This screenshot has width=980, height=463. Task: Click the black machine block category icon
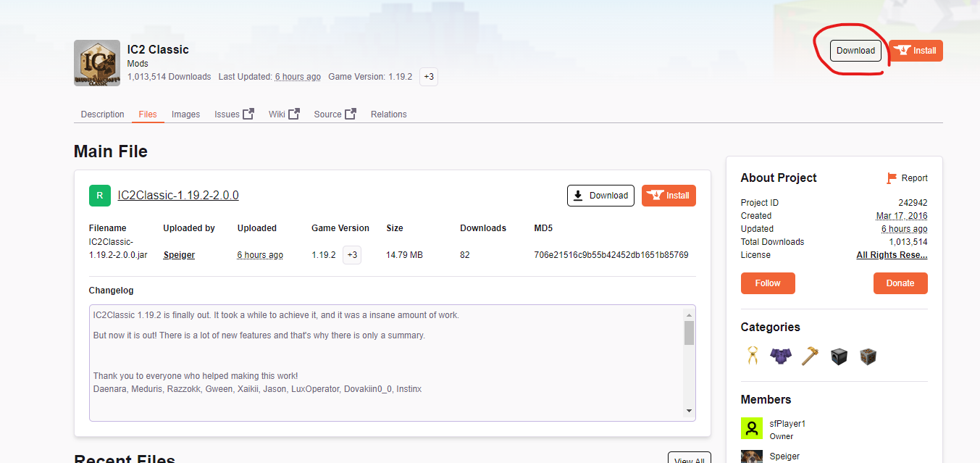tap(839, 356)
